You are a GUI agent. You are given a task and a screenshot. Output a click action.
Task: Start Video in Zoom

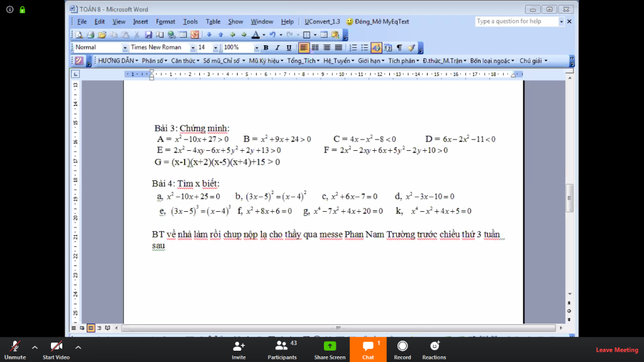[x=56, y=350]
